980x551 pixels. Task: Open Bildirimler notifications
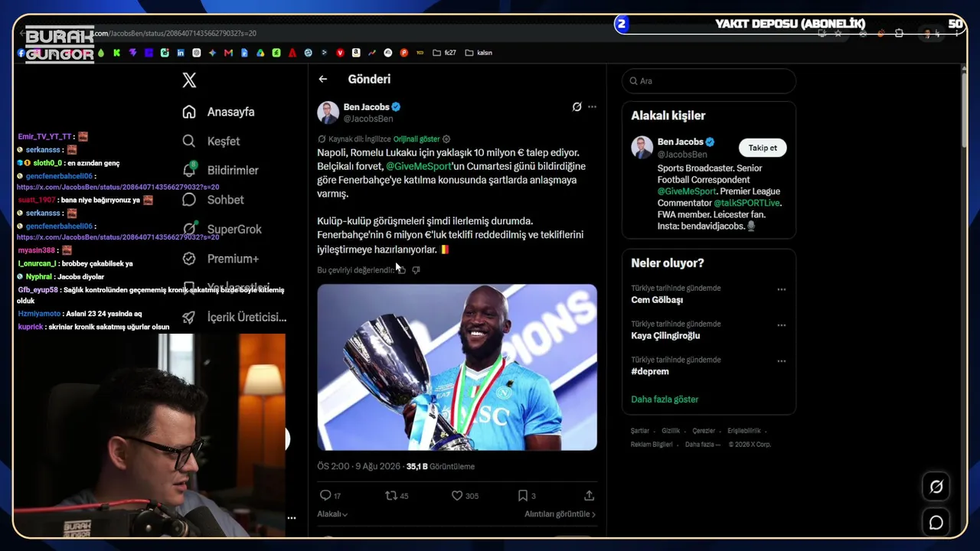pos(220,171)
